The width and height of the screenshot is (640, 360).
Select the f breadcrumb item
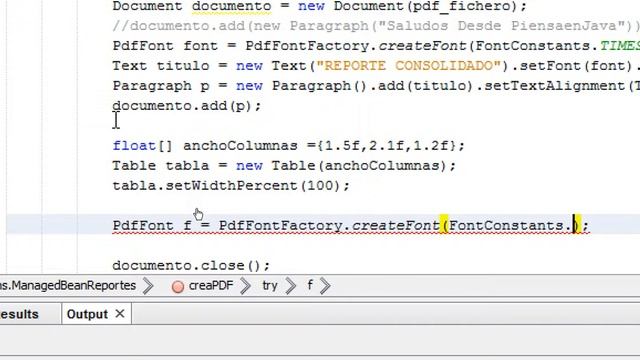coord(310,285)
